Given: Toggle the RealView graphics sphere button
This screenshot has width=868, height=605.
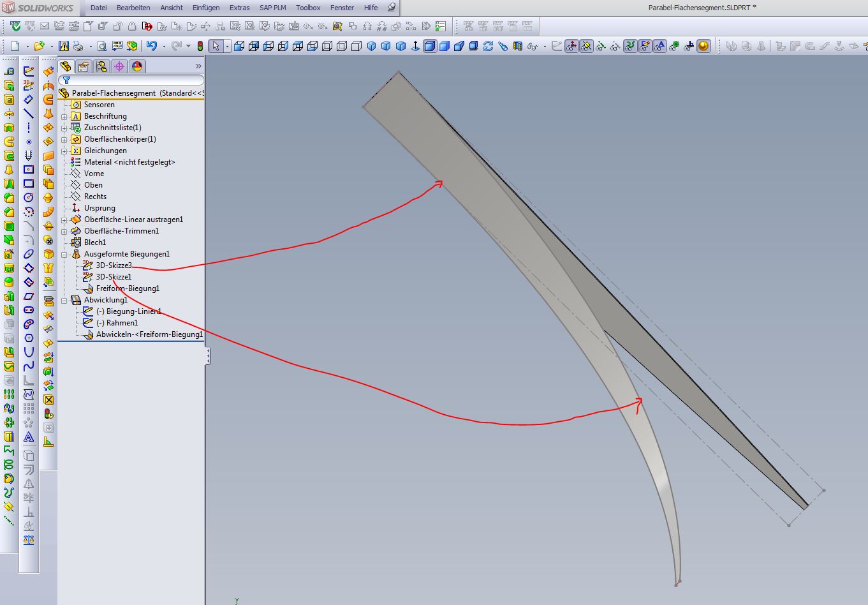Looking at the screenshot, I should tap(703, 46).
